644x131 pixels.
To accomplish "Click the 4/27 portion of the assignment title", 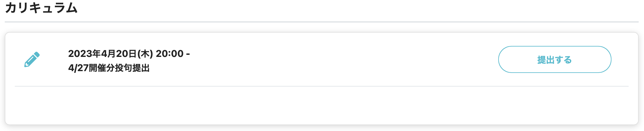I will 78,68.
